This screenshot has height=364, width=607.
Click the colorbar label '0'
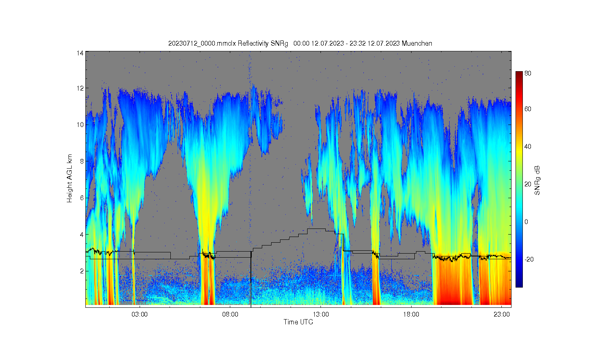526,222
